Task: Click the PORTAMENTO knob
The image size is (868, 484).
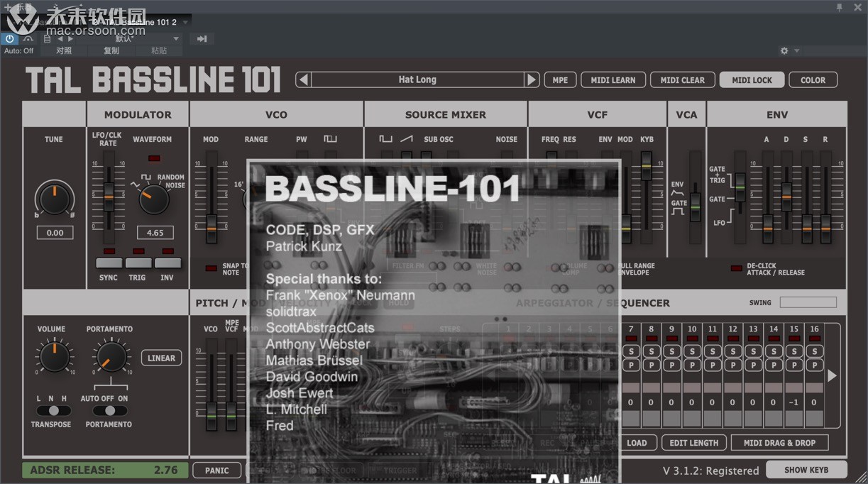Action: (110, 356)
